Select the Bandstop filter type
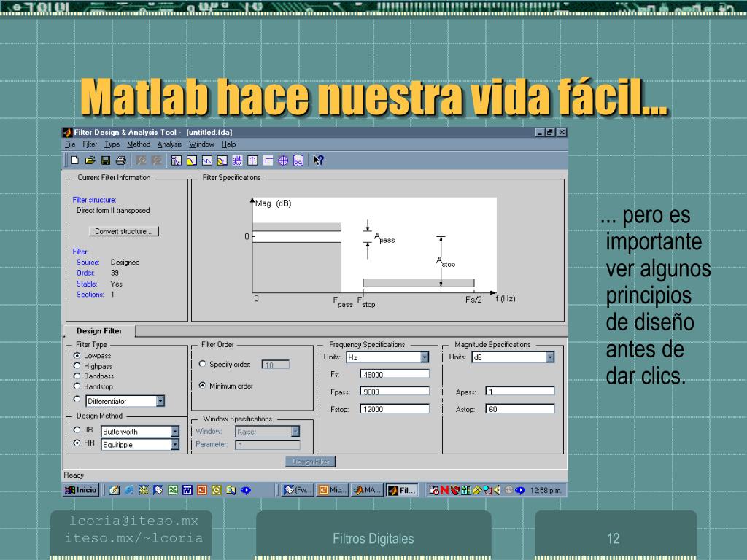This screenshot has width=747, height=560. [77, 386]
